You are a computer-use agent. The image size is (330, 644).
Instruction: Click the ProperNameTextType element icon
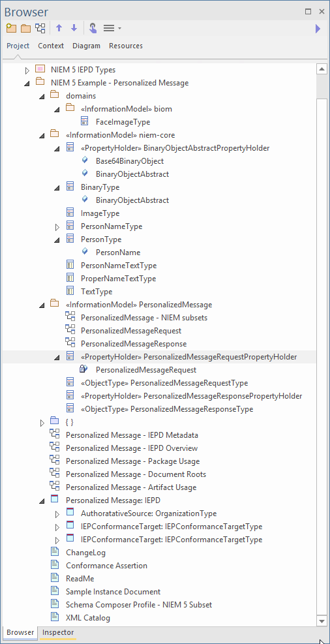[70, 278]
